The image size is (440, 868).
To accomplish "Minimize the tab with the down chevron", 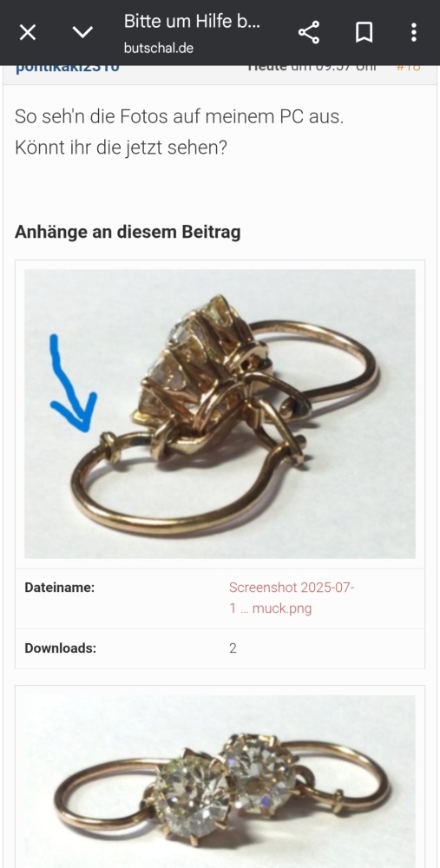I will click(x=83, y=33).
